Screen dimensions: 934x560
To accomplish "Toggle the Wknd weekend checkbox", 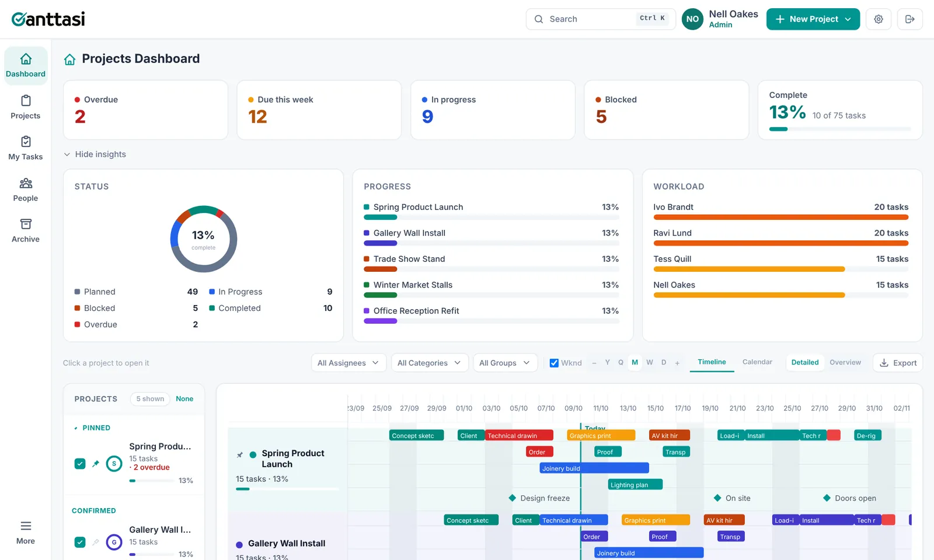I will click(554, 363).
